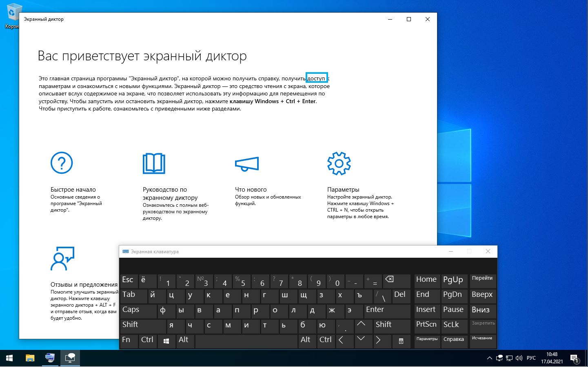Tap the PgUp key on on-screen keyboard
The image size is (588, 367).
455,281
